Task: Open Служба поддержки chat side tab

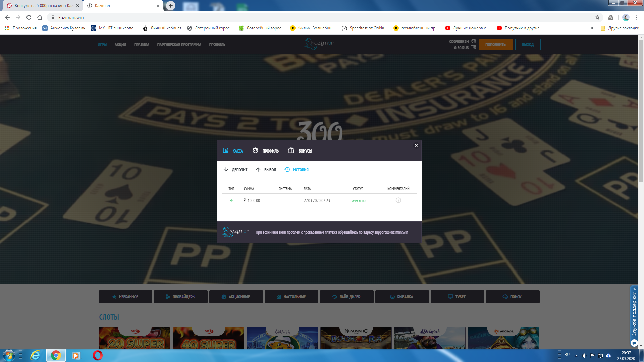Action: (634, 315)
